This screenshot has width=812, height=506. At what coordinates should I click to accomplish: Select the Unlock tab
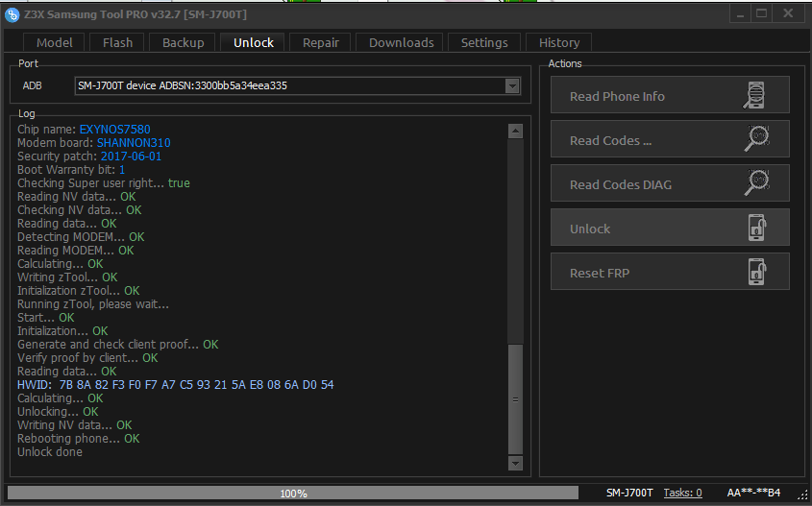coord(254,42)
